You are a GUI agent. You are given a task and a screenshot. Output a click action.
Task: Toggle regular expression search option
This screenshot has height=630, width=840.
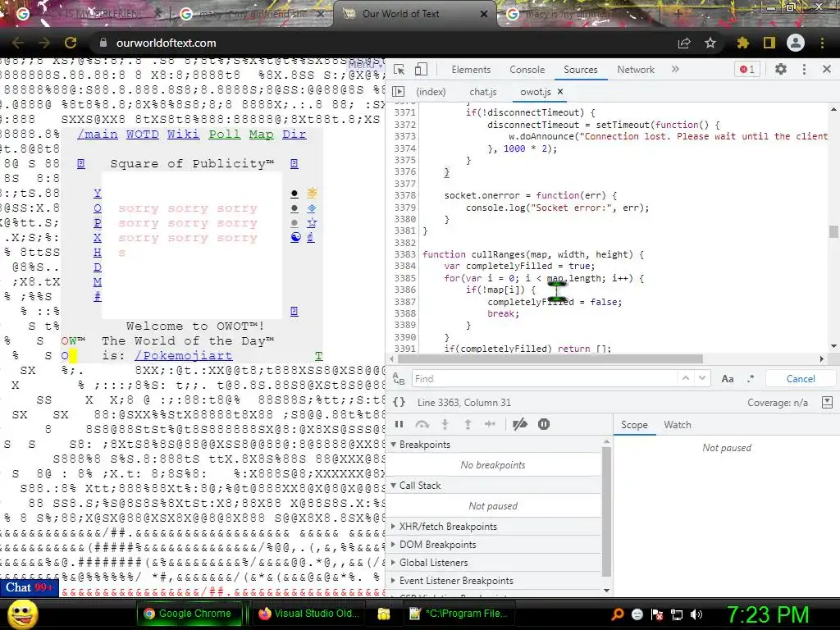coord(751,379)
